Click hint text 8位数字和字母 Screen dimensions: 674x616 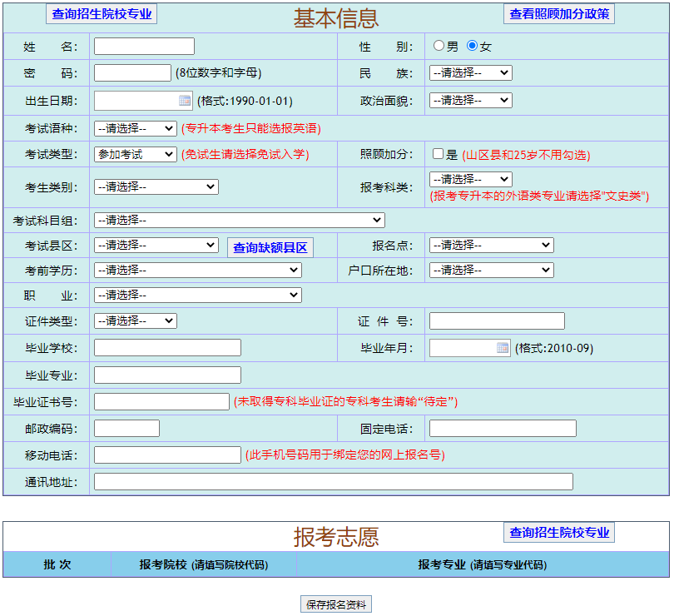[218, 72]
